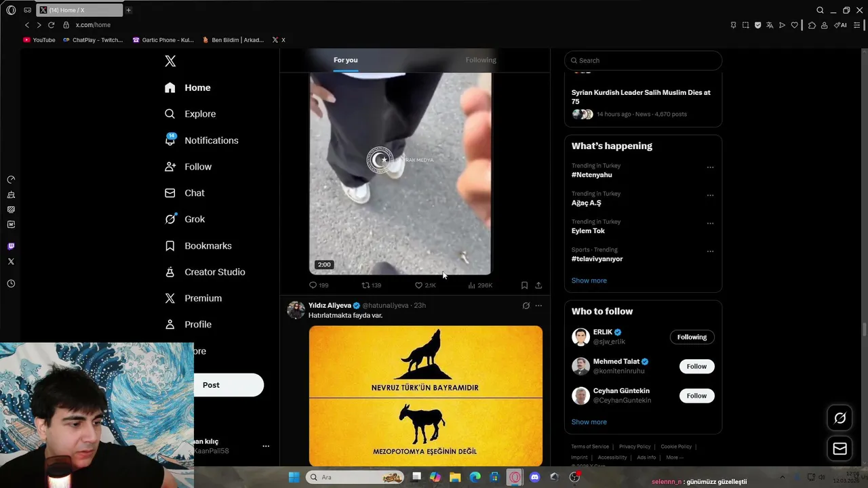
Task: Open Twitch in Opera sidebar
Action: [11, 246]
